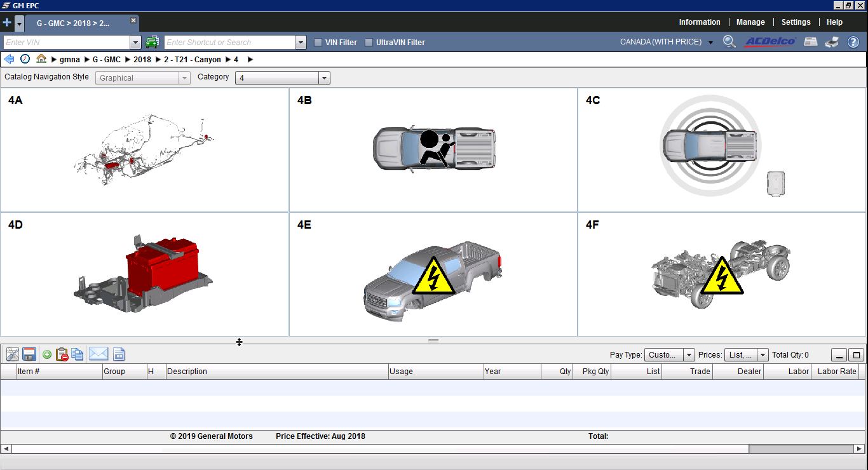Click the printer icon
This screenshot has width=868, height=470.
[832, 42]
